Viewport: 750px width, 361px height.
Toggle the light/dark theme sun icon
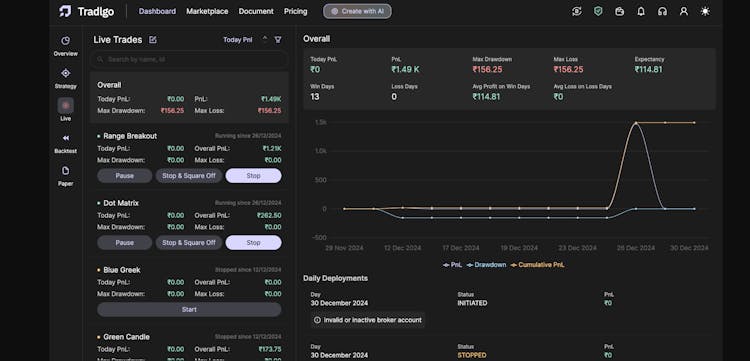(x=705, y=11)
